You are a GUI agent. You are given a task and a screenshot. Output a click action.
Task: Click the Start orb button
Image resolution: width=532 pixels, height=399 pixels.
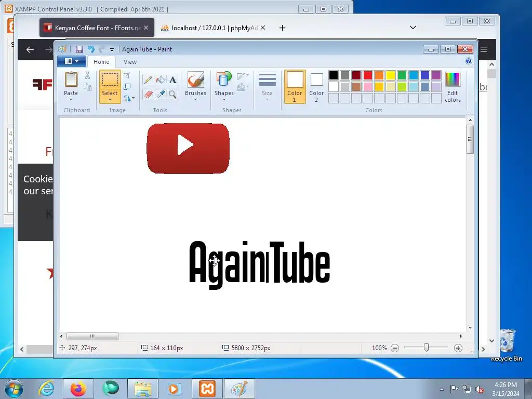(x=14, y=389)
